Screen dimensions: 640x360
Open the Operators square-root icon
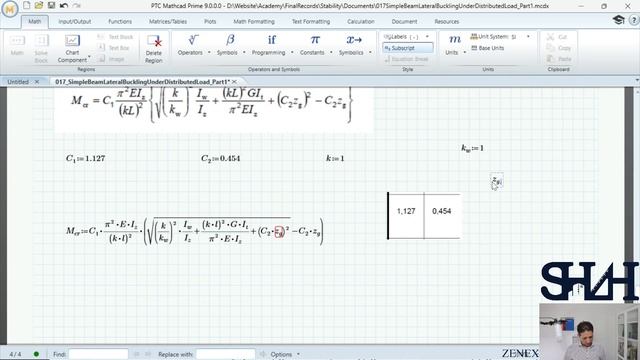193,40
